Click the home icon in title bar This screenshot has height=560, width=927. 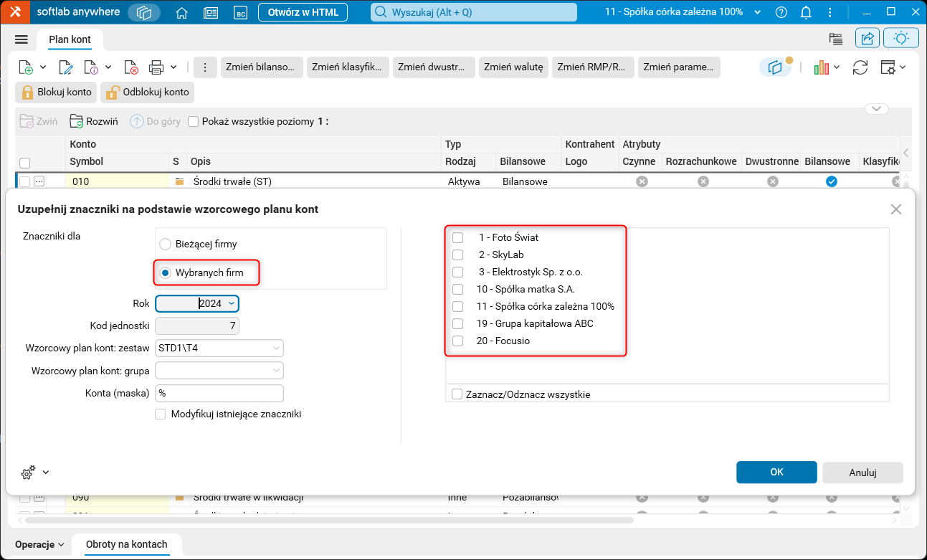pos(182,12)
